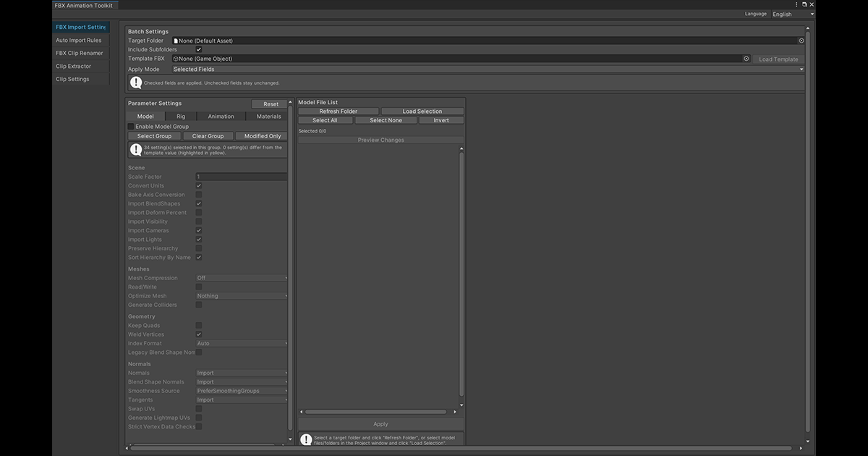The height and width of the screenshot is (456, 868).
Task: Disable the Import Lights checkbox
Action: 199,240
